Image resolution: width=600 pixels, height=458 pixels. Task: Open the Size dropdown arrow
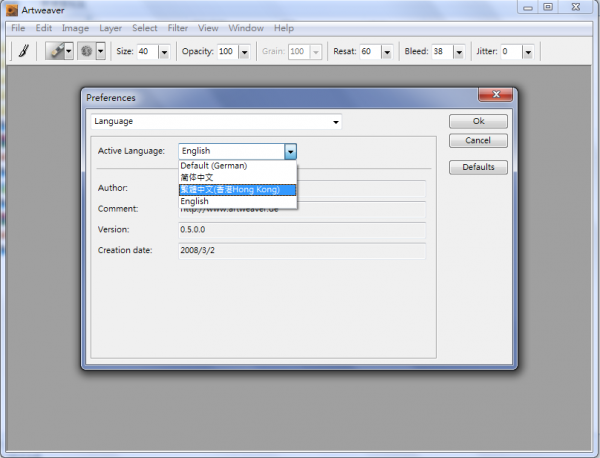[x=164, y=52]
